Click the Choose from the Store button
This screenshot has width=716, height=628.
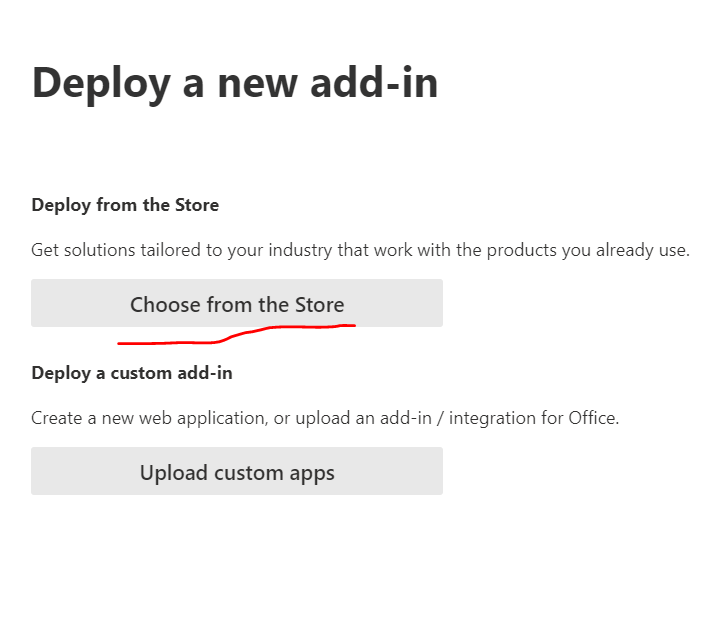point(237,304)
